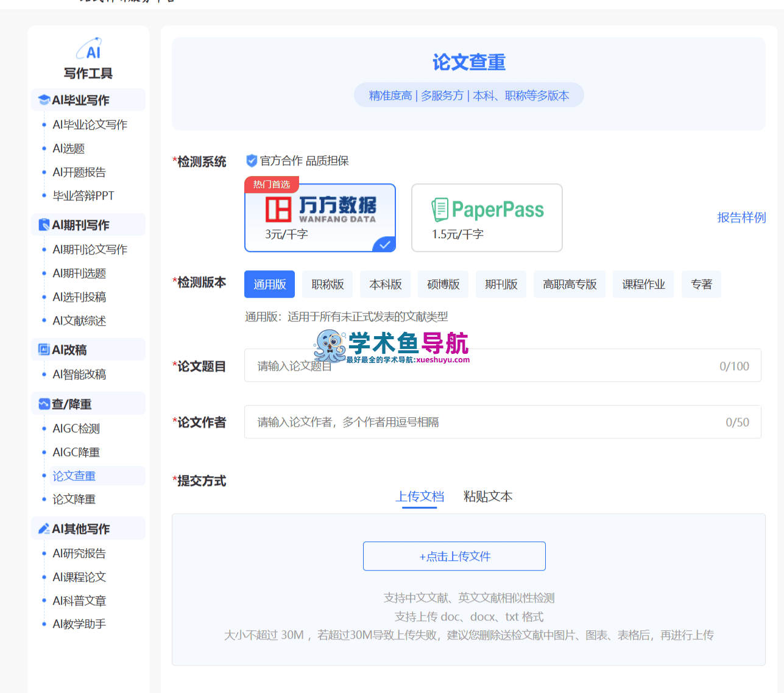
Task: Click the 热门首选 badge
Action: point(272,184)
